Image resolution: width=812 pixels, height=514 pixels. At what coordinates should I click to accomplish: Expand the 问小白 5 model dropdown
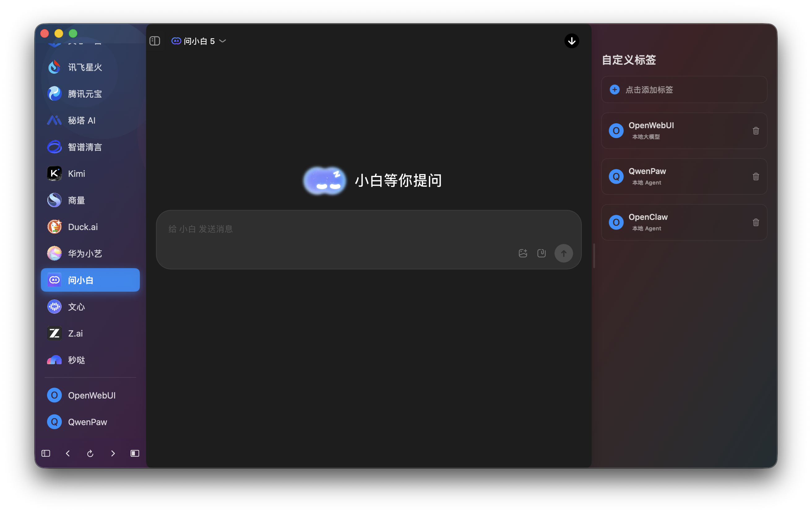coord(199,41)
